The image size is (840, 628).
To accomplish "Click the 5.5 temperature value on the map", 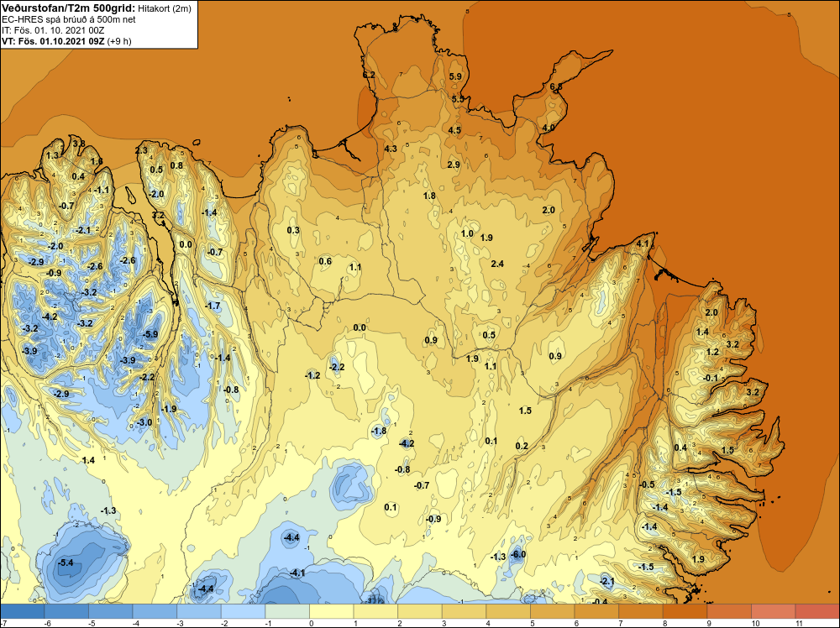I will [x=458, y=99].
